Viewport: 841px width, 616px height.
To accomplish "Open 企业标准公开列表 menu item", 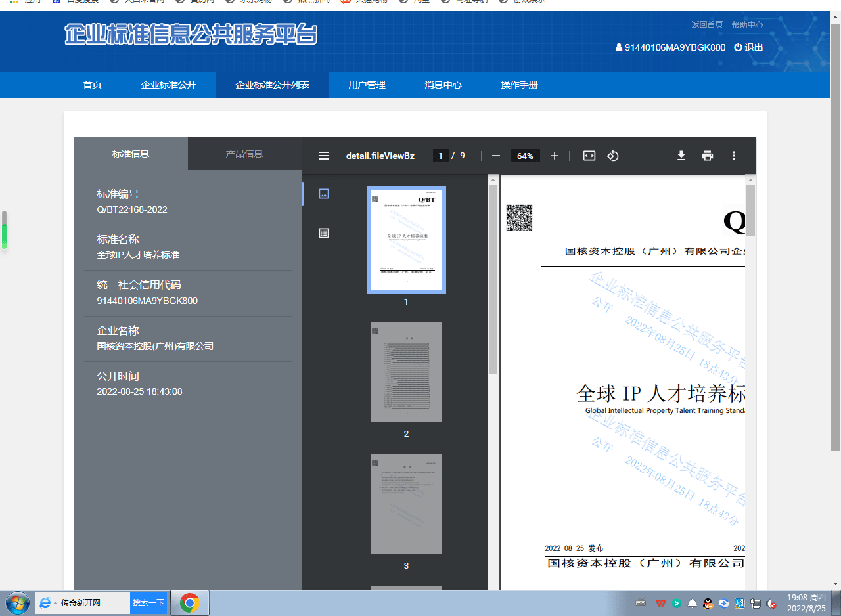I will tap(273, 85).
